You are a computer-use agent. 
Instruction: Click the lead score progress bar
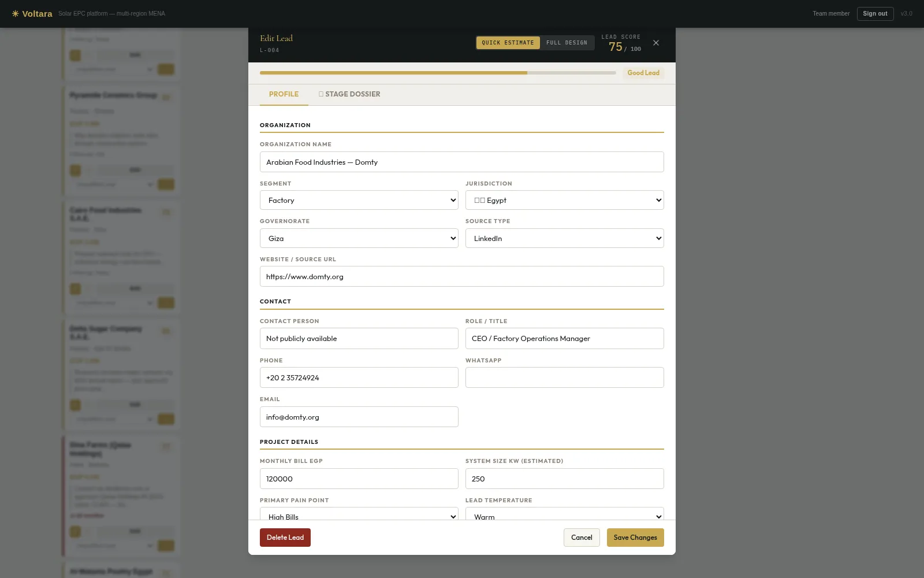tap(438, 73)
